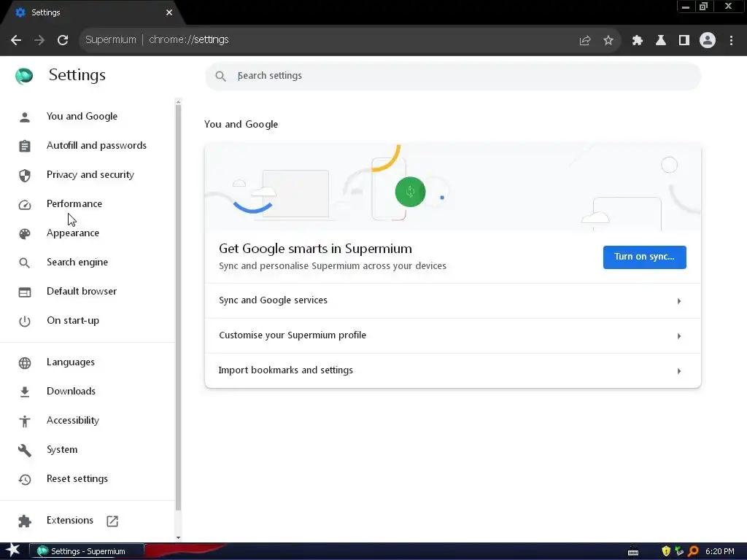
Task: Click the shield icon for Privacy and security
Action: [25, 175]
